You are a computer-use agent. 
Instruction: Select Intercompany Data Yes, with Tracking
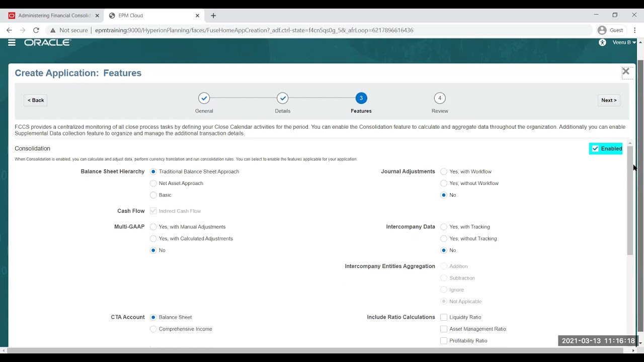pos(444,227)
